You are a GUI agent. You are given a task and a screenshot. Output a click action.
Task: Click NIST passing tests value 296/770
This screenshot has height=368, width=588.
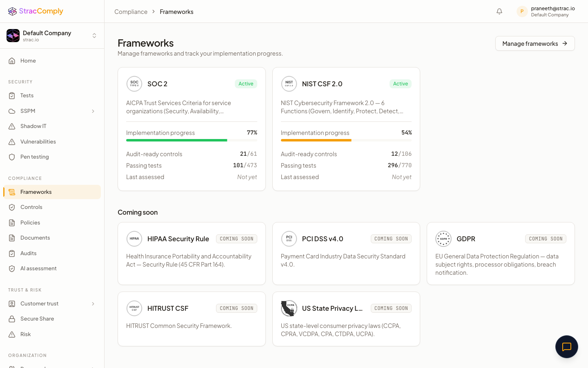coord(400,165)
